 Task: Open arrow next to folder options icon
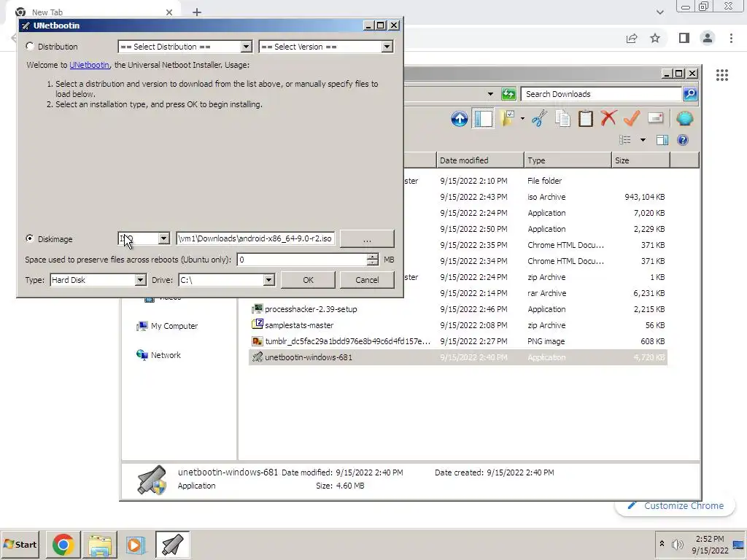tap(522, 119)
